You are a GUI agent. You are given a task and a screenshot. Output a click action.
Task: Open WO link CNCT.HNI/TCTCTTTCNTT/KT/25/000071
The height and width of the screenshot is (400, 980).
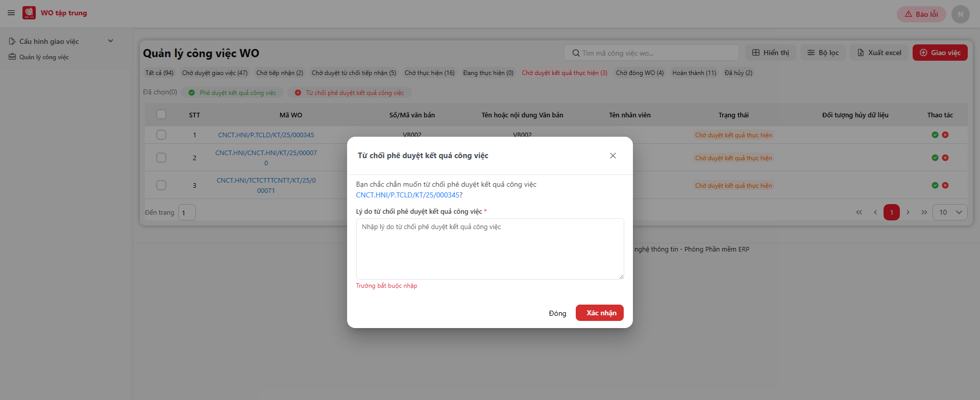point(266,185)
